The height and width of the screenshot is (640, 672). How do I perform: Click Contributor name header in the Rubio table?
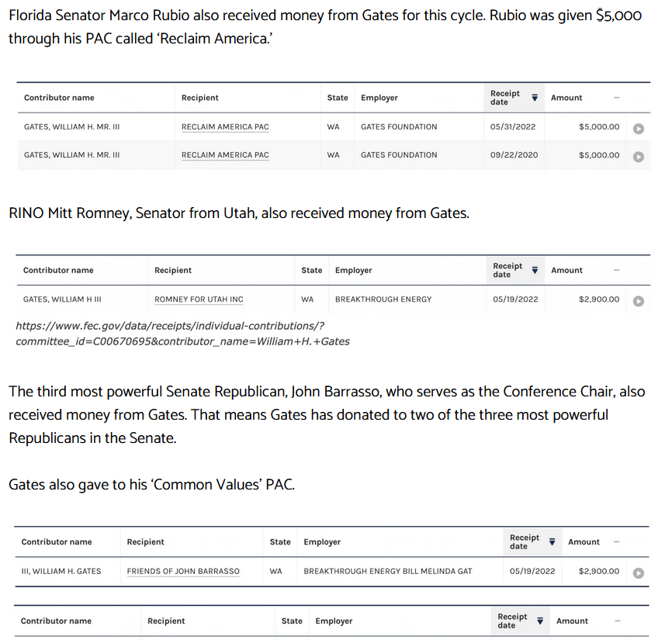click(x=59, y=98)
